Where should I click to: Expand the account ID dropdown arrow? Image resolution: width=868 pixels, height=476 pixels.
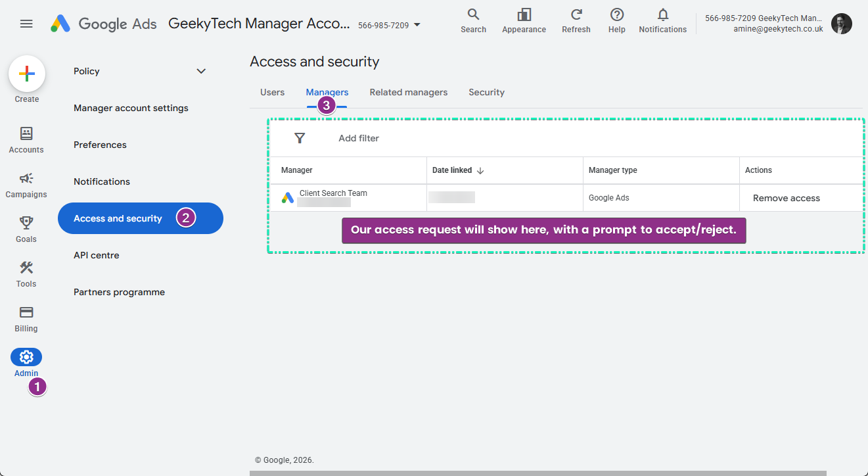(x=417, y=25)
